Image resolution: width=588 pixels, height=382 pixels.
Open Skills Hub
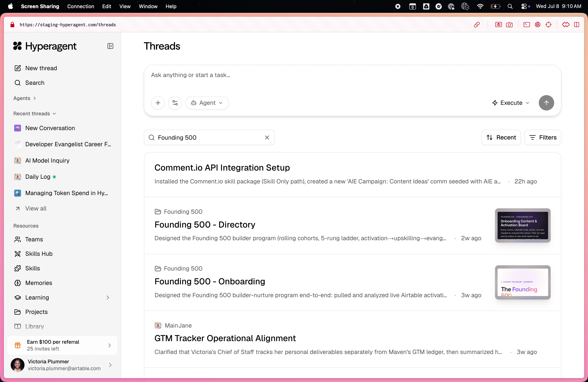click(62, 253)
